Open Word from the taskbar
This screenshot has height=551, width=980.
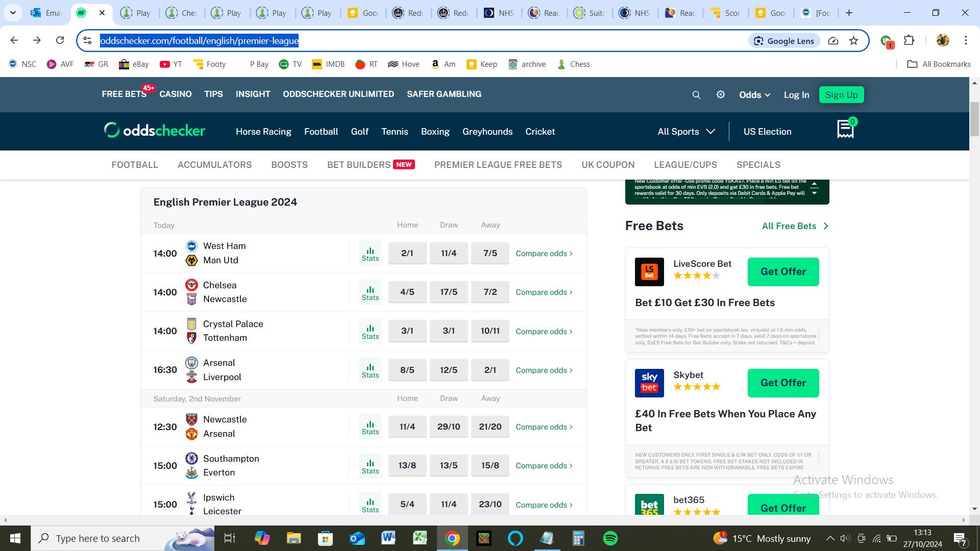[388, 538]
